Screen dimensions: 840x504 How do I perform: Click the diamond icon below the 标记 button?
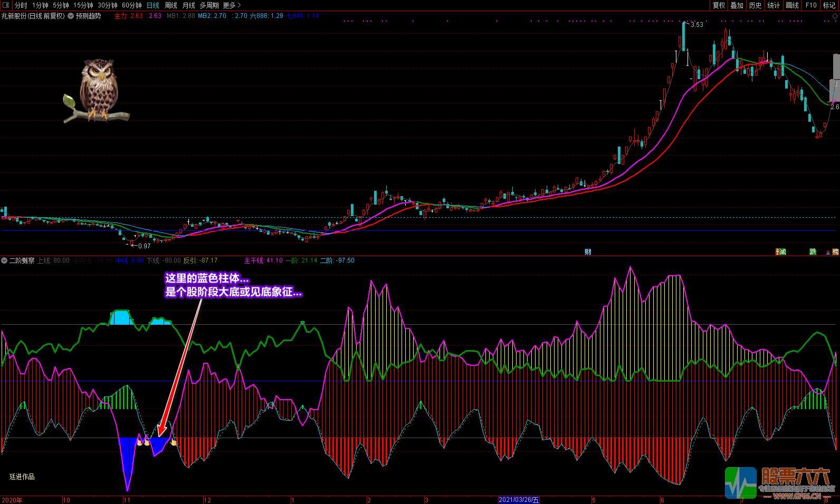tap(836, 16)
